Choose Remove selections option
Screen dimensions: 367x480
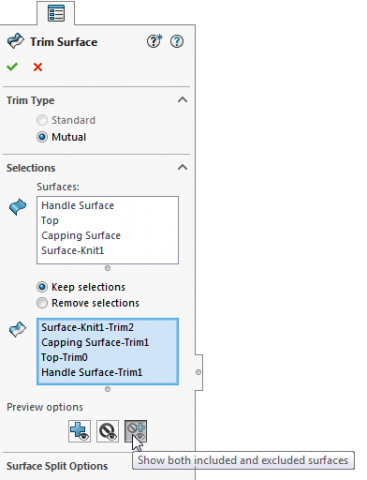click(x=88, y=303)
